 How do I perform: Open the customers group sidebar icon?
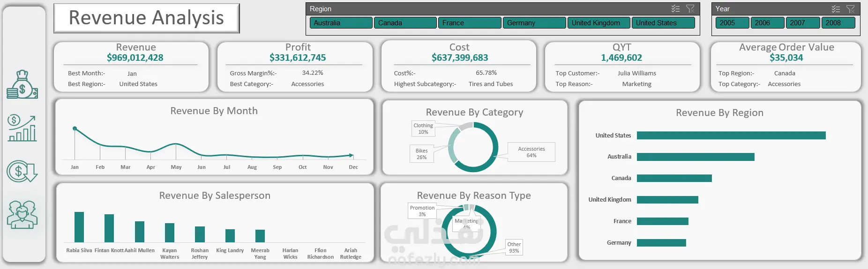click(x=22, y=214)
